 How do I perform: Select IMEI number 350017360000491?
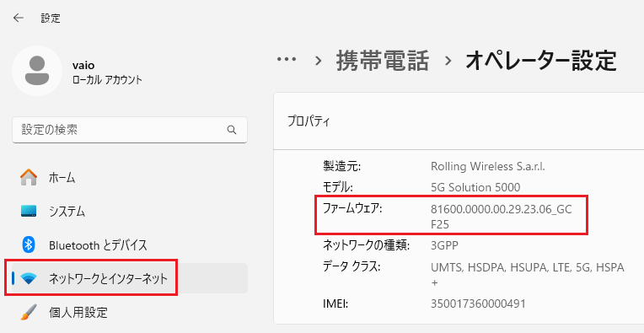pyautogui.click(x=478, y=303)
